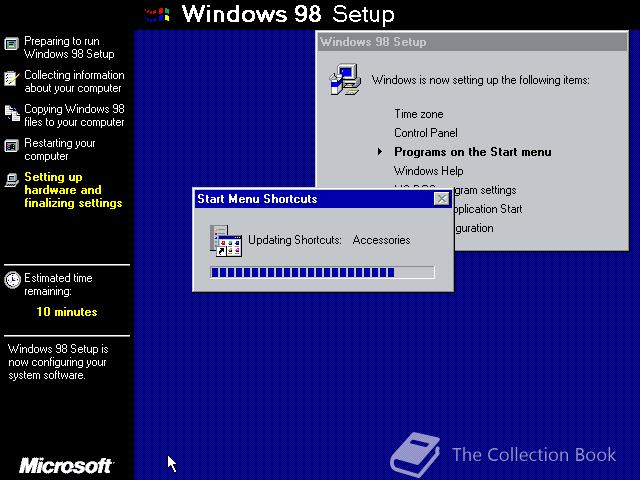640x480 pixels.
Task: Click the Updating Shortcuts progress bar
Action: pyautogui.click(x=322, y=272)
